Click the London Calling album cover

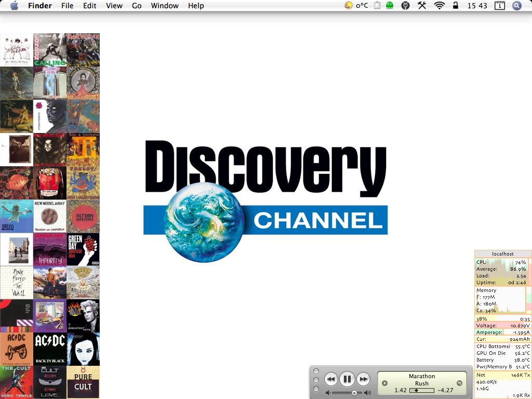(50, 49)
